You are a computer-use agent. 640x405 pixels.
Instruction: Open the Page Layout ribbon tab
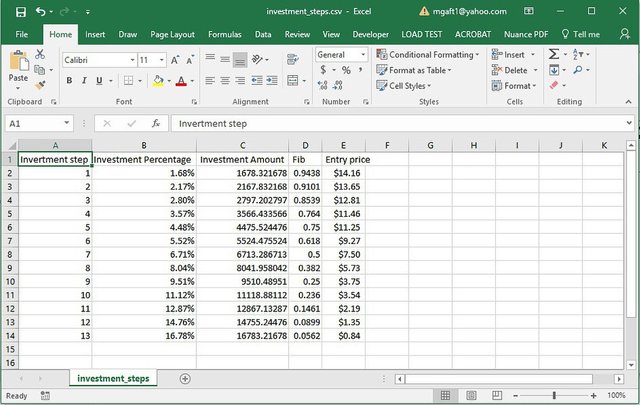(172, 34)
